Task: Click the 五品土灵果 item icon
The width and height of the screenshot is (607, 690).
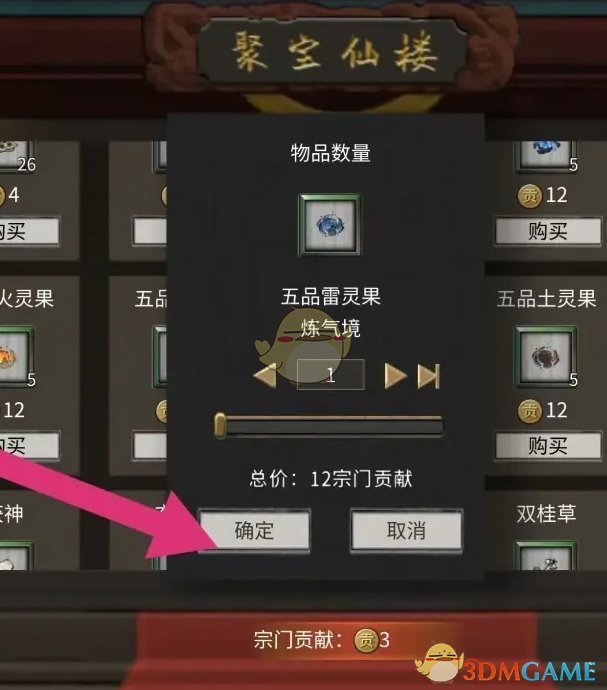Action: (545, 357)
